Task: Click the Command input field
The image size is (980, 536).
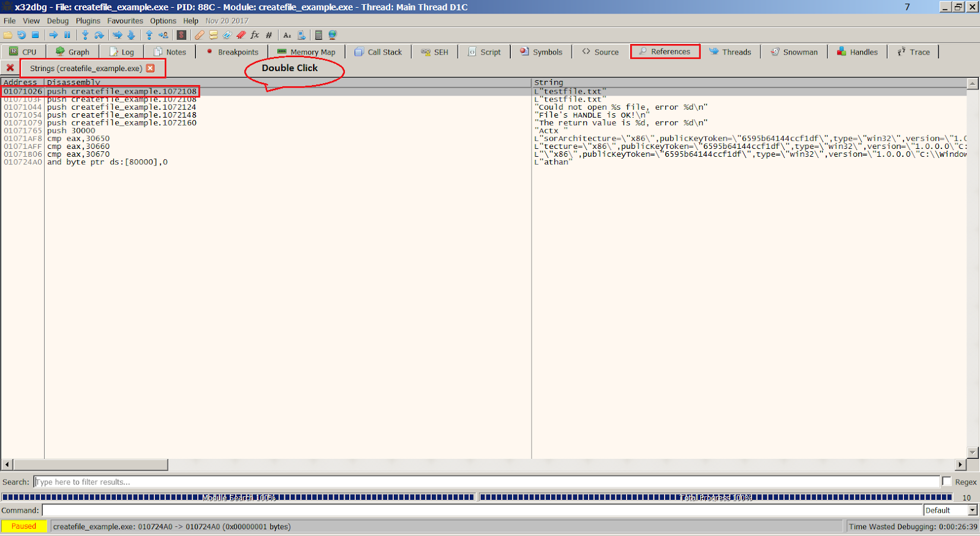Action: pyautogui.click(x=482, y=510)
